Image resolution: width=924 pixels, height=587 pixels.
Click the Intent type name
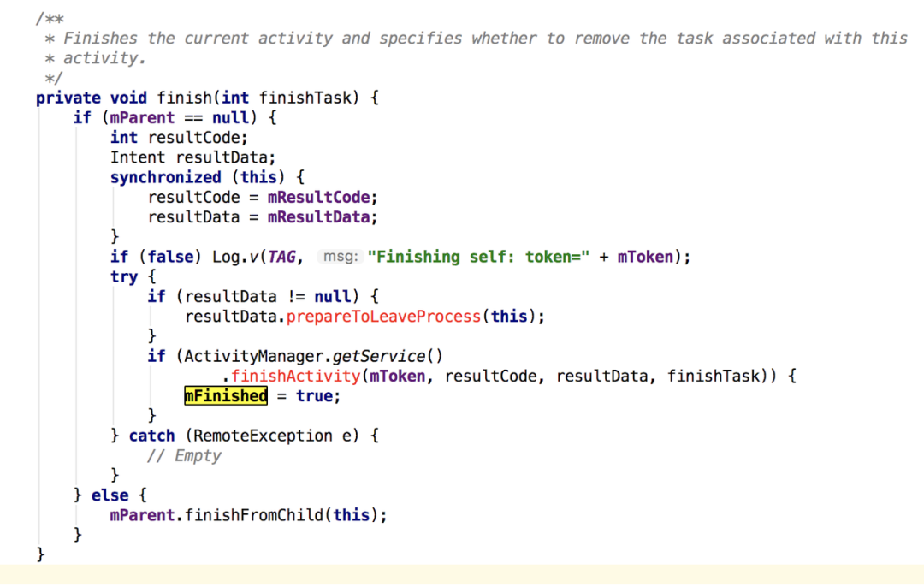click(x=138, y=158)
